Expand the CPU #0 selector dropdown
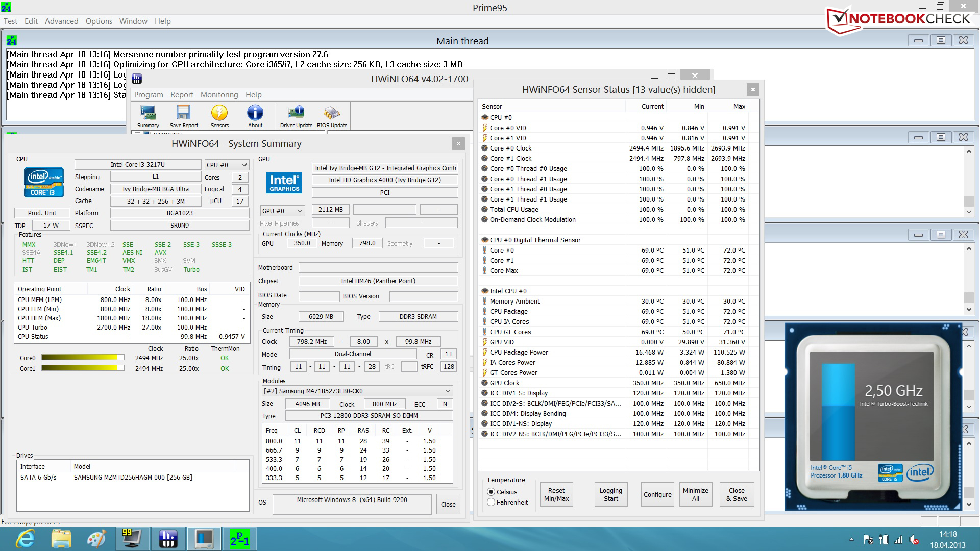 tap(227, 165)
